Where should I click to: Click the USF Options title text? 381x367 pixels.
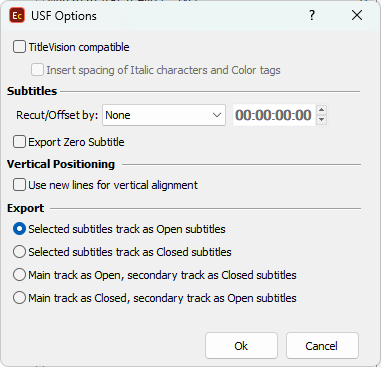pyautogui.click(x=64, y=16)
